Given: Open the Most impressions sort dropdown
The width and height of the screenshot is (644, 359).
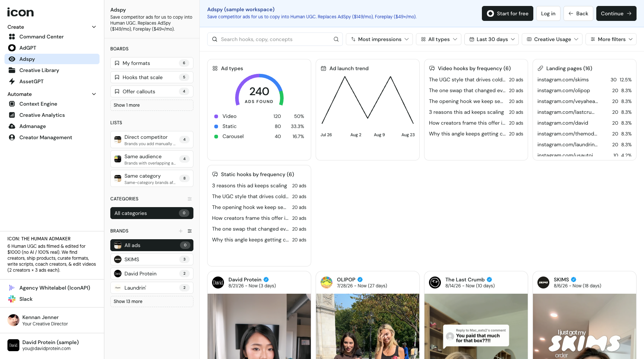Looking at the screenshot, I should point(379,39).
